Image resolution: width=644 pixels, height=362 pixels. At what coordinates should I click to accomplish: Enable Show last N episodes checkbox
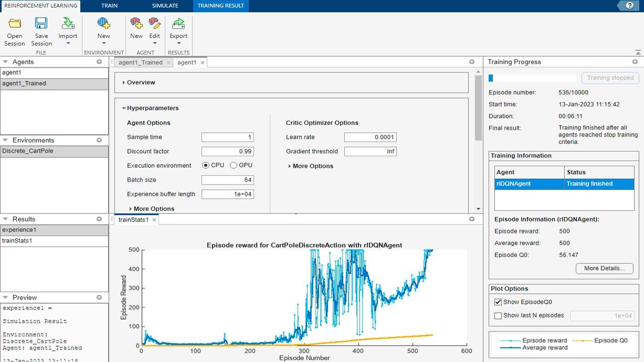(x=498, y=316)
